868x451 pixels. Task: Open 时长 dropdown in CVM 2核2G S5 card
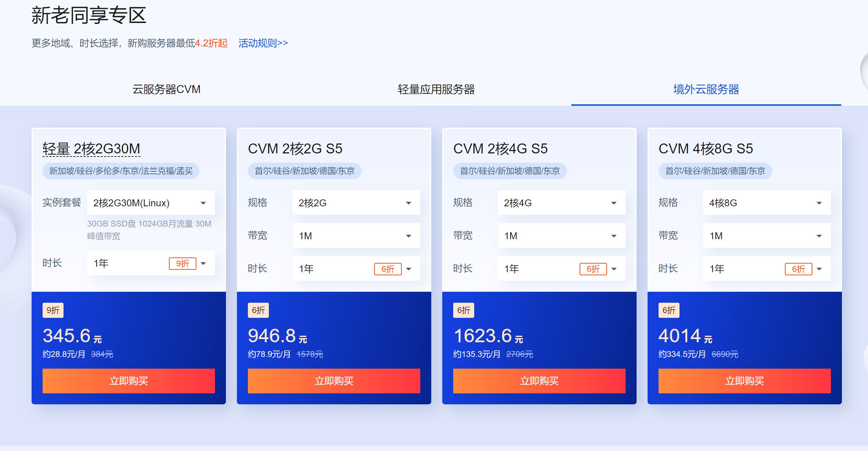pyautogui.click(x=356, y=269)
